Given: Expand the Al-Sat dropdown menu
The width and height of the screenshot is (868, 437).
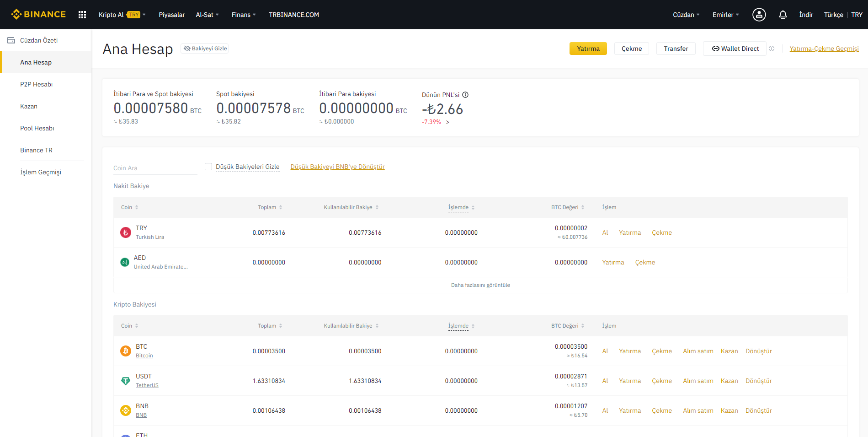Looking at the screenshot, I should [x=208, y=15].
